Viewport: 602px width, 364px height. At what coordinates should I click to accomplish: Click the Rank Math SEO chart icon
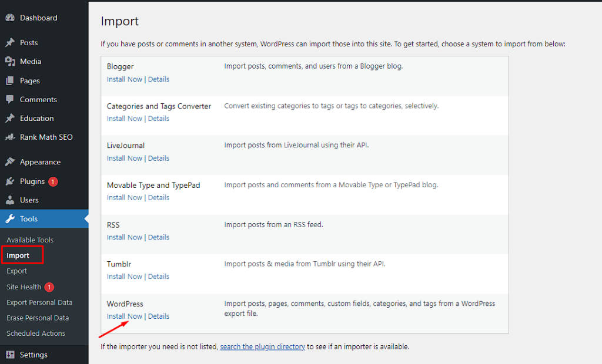click(10, 137)
